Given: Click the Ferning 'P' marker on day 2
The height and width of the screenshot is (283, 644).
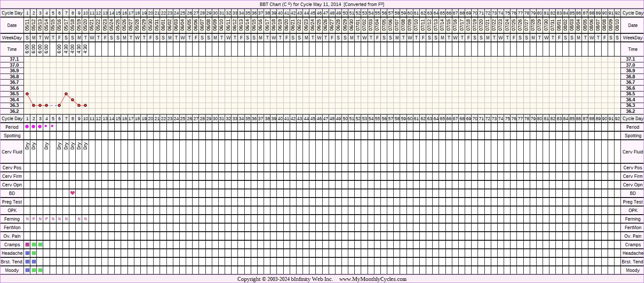Looking at the screenshot, I should 34,219.
